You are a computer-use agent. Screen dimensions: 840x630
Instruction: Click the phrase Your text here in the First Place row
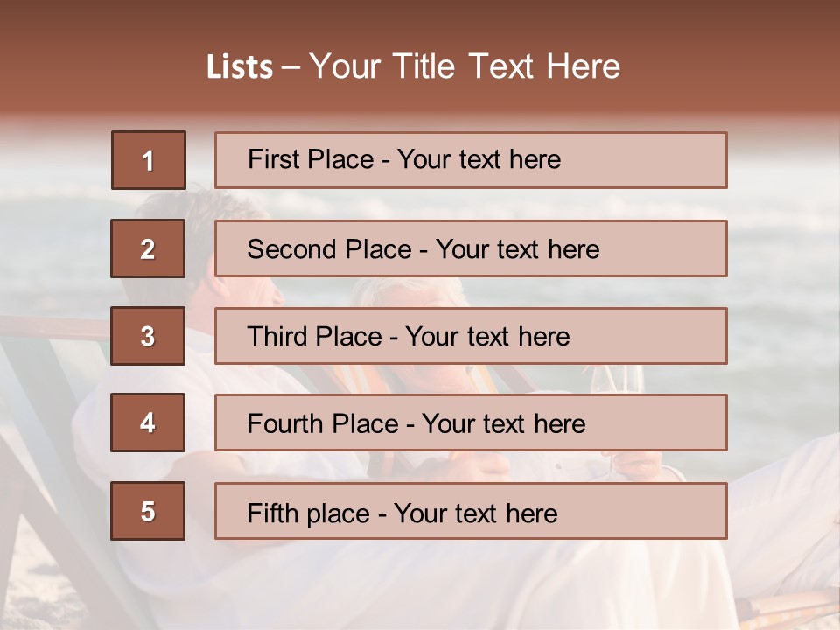pos(479,160)
